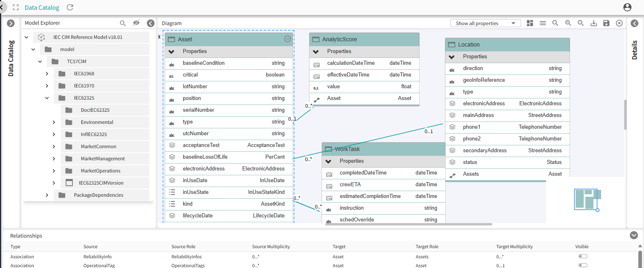644x268 pixels.
Task: Open the Show all properties dropdown
Action: (485, 23)
